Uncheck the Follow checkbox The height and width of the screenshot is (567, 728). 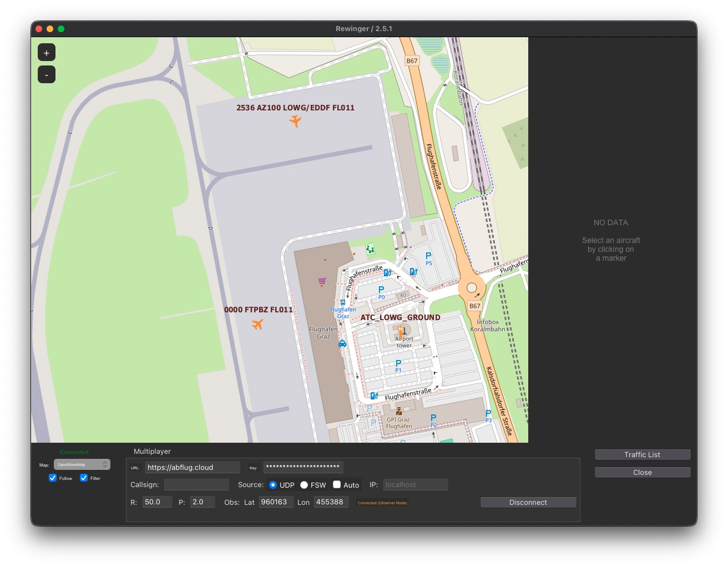[x=53, y=478]
